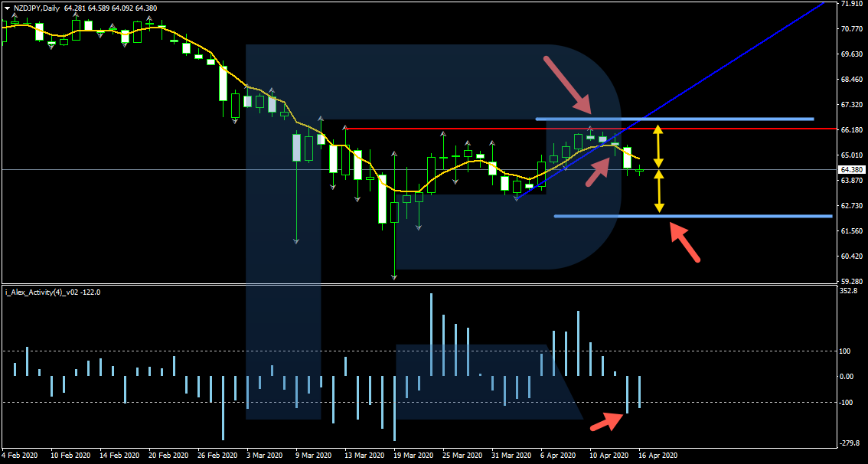Screen dimensions: 868x464
Task: Click the 6 Apr 2020 date label
Action: point(558,455)
